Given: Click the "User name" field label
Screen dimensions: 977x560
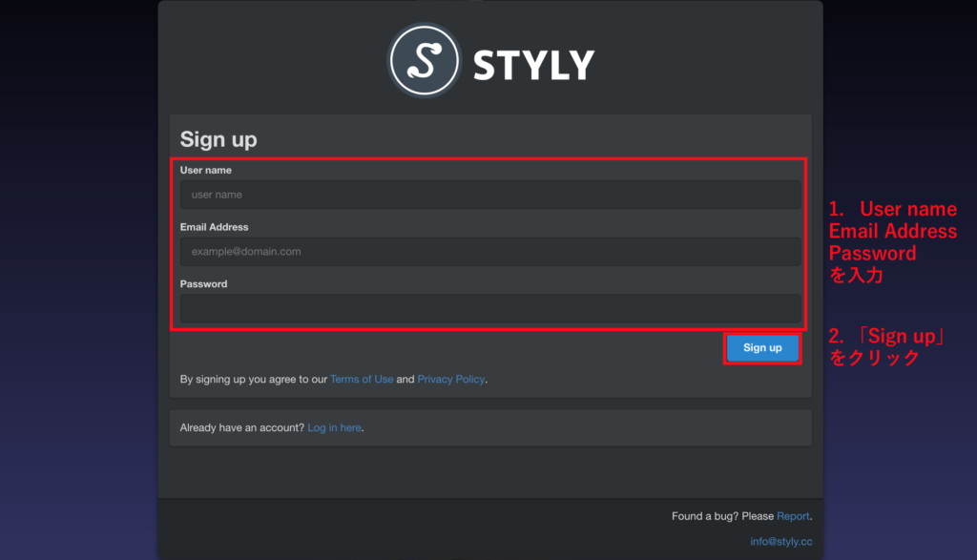Looking at the screenshot, I should 205,170.
